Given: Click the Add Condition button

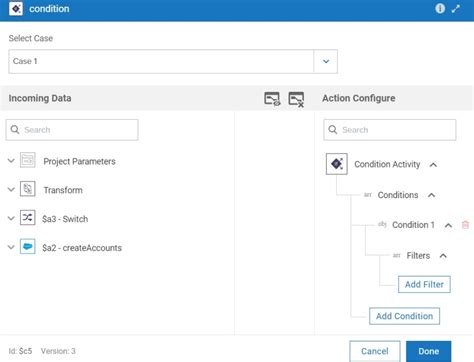Looking at the screenshot, I should click(404, 316).
